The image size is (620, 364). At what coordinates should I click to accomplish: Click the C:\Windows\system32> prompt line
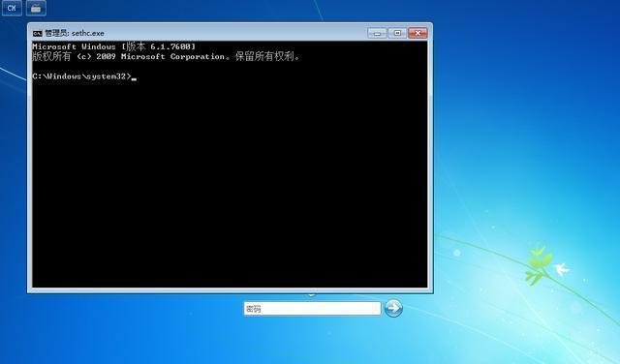coord(84,76)
